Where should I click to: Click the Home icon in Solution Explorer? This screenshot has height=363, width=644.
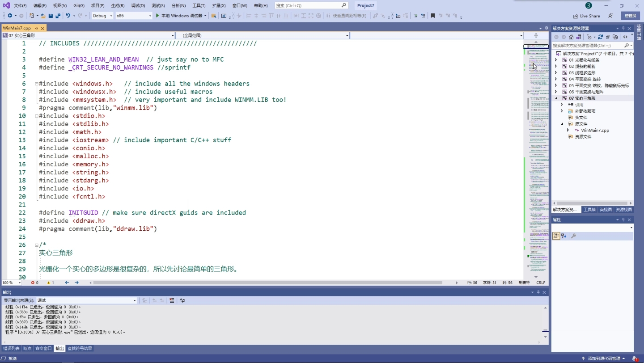click(x=571, y=37)
